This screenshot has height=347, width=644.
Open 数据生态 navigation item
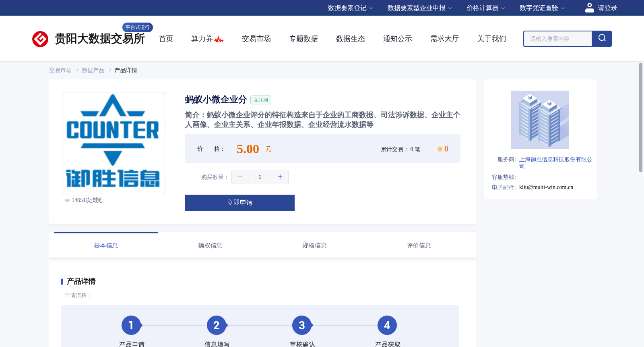click(x=351, y=39)
